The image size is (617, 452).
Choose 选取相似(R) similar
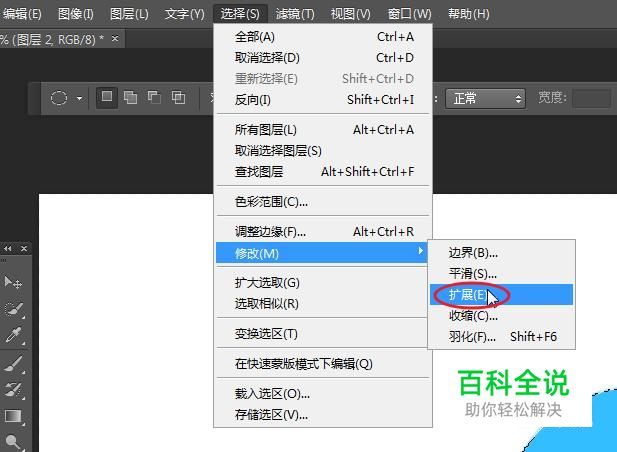[x=323, y=304]
